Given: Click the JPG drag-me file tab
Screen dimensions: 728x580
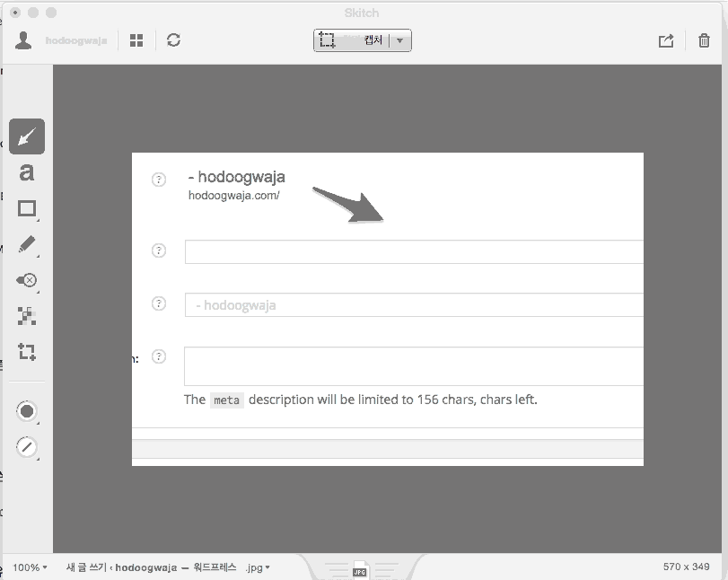Looking at the screenshot, I should [x=360, y=570].
